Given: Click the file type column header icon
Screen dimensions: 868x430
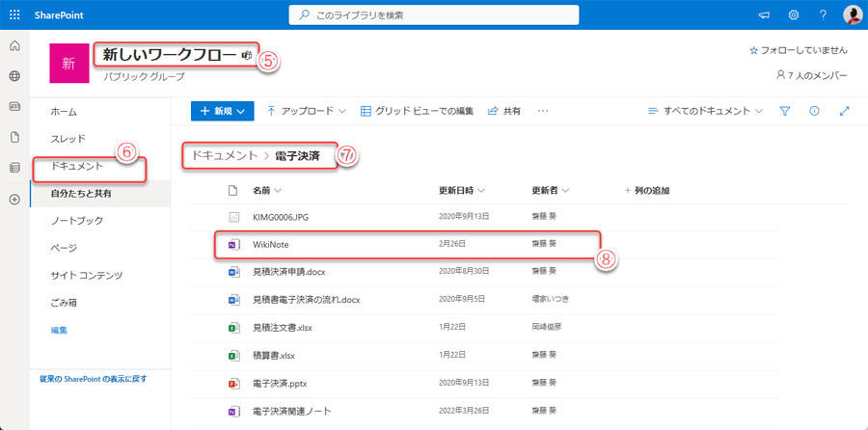Looking at the screenshot, I should coord(233,190).
